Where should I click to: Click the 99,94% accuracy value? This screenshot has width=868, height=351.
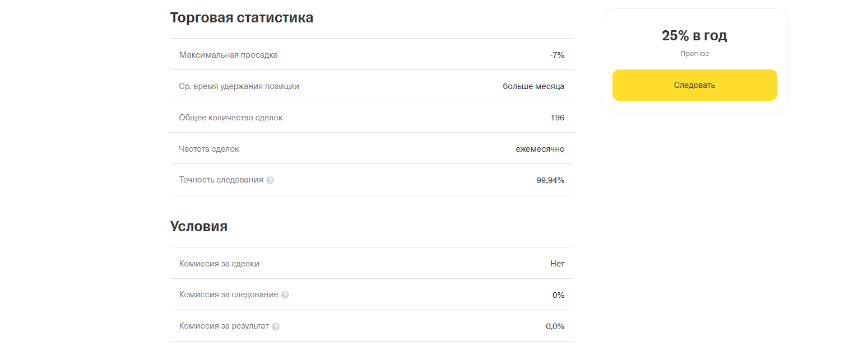tap(550, 180)
